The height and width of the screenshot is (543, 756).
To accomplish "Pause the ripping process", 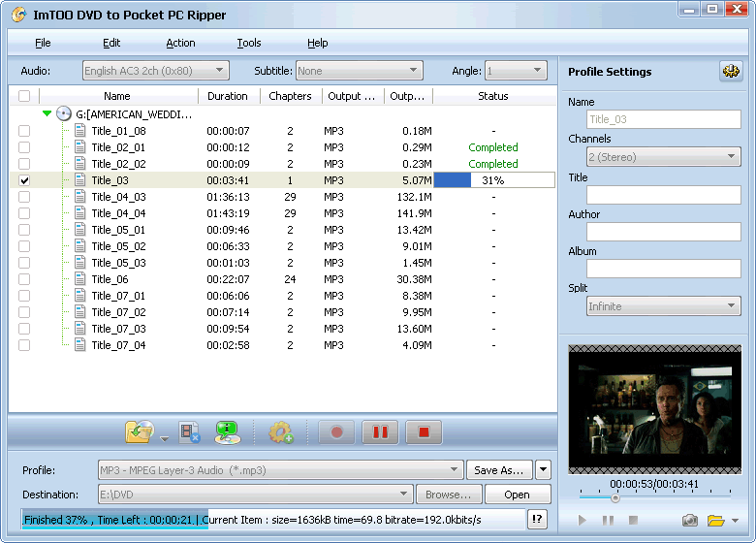I will coord(380,432).
